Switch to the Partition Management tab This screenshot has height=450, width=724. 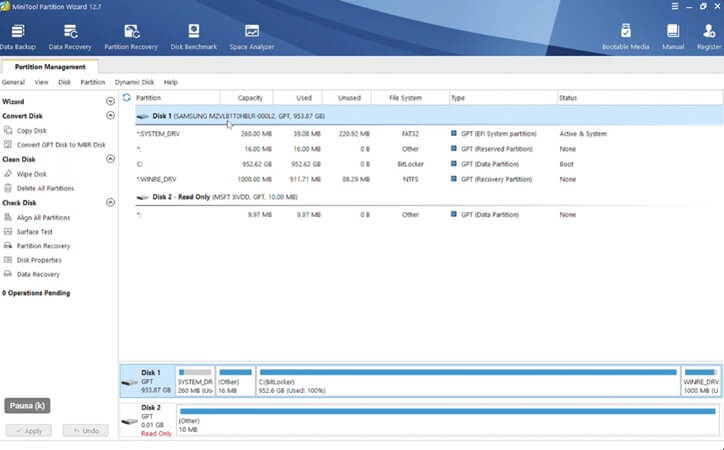pos(50,67)
